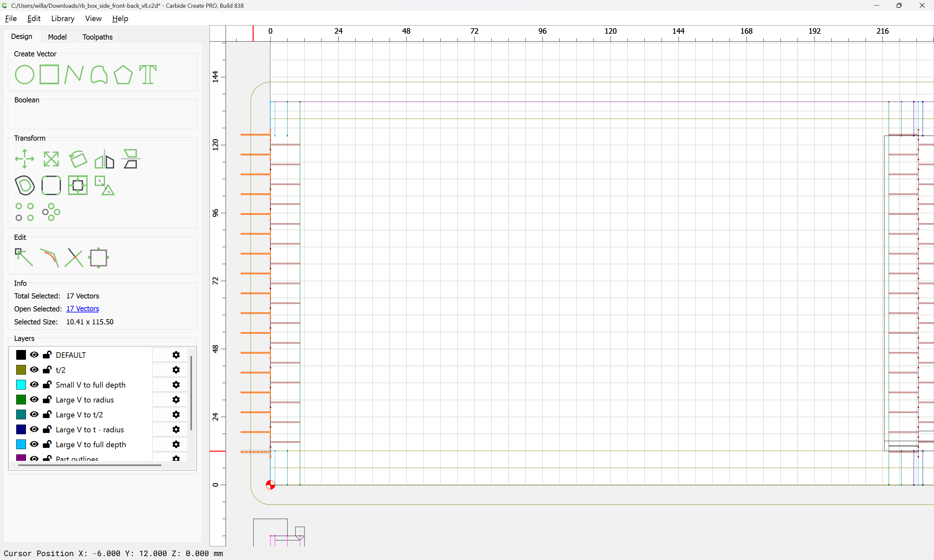Toggle visibility of Large V to radius layer
The height and width of the screenshot is (560, 934).
(34, 399)
